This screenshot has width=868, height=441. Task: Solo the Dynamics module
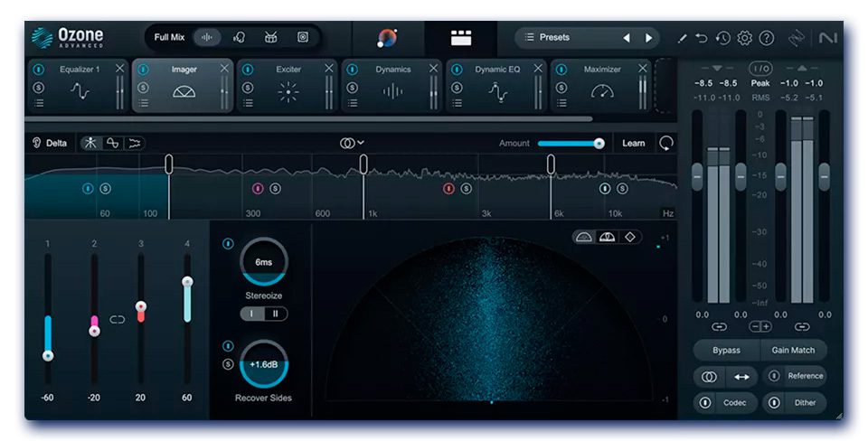click(x=352, y=88)
